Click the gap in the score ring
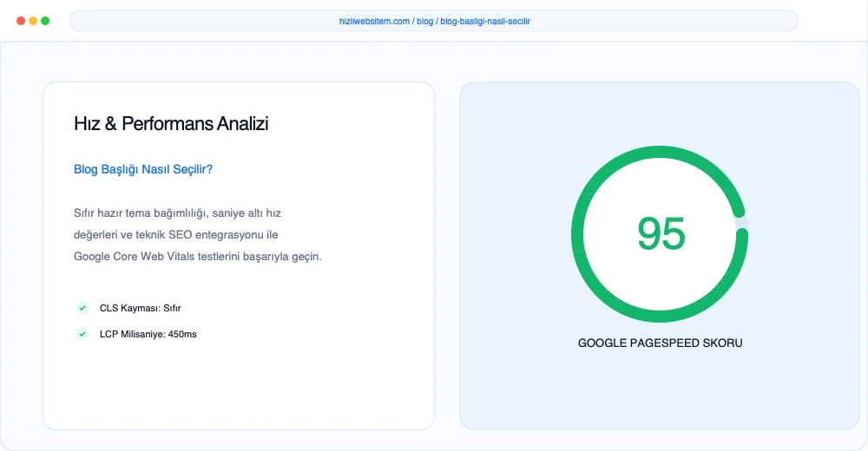The image size is (868, 451). pos(742,224)
